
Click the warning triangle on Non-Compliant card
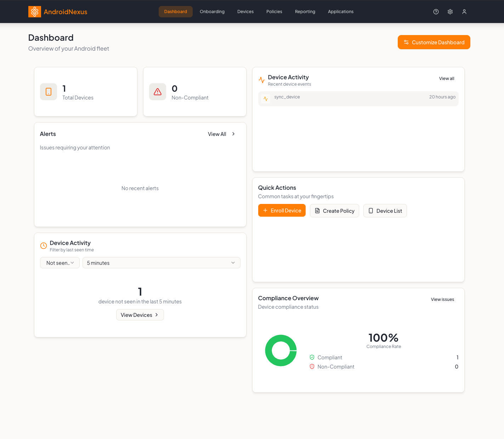[157, 91]
